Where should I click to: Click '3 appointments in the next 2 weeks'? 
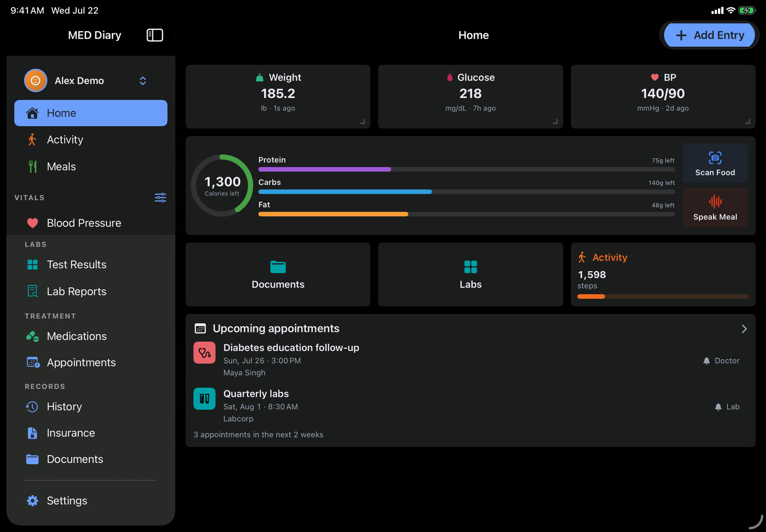click(x=258, y=435)
